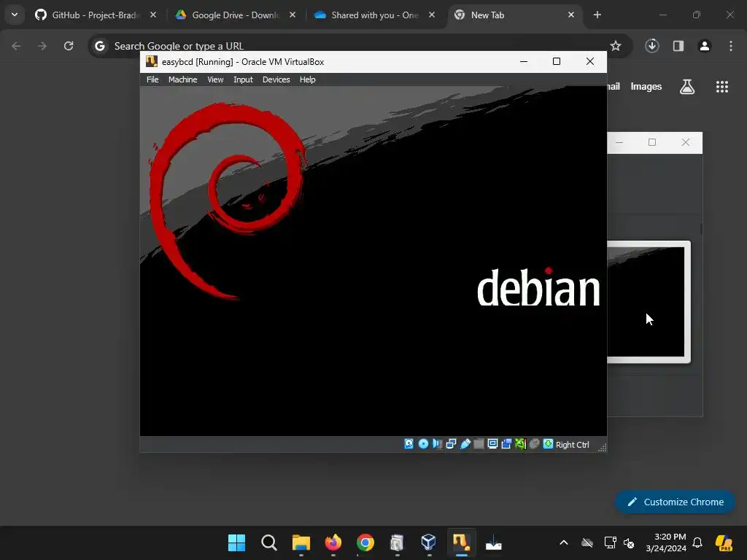Viewport: 747px width, 560px height.
Task: Click the muted volume tray icon
Action: (629, 542)
